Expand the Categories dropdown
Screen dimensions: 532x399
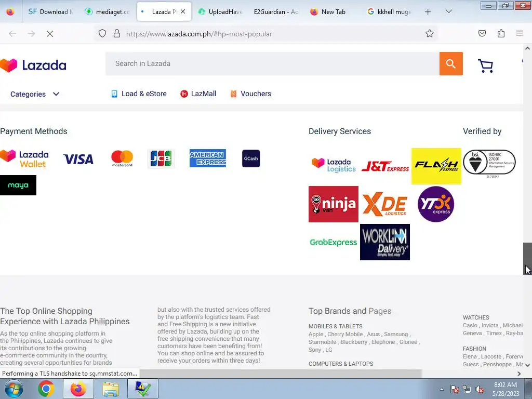(x=35, y=94)
